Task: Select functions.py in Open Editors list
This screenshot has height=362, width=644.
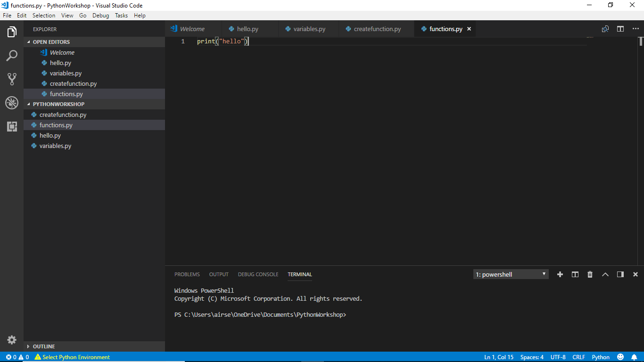Action: 94,94
